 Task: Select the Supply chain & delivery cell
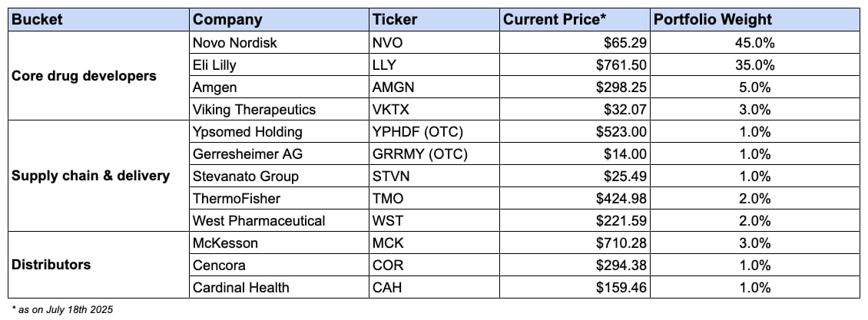pyautogui.click(x=98, y=176)
